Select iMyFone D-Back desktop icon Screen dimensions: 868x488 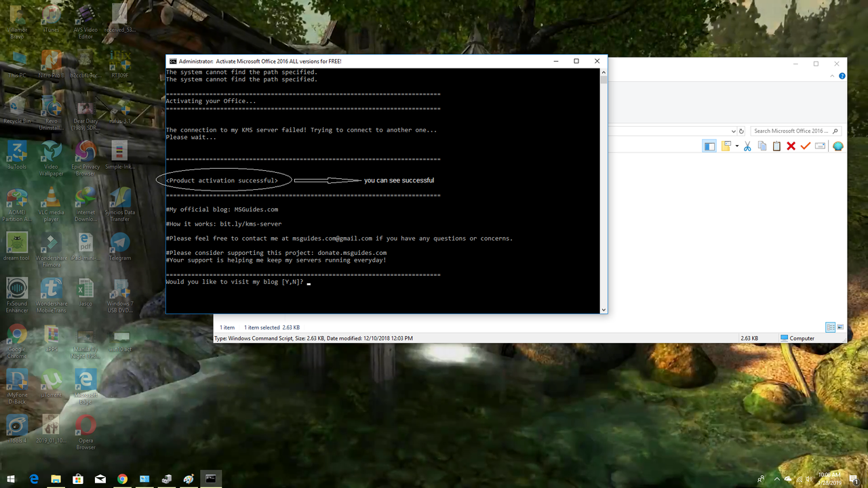17,387
